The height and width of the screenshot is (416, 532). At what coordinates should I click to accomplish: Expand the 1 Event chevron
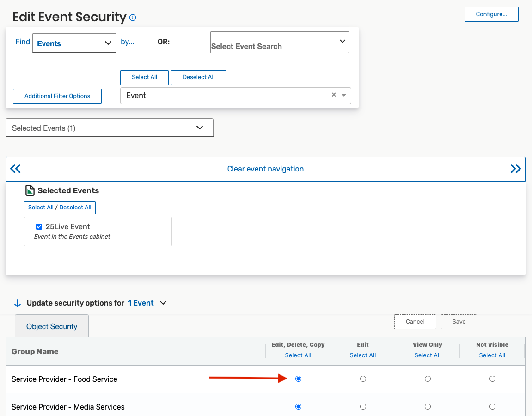(x=163, y=303)
